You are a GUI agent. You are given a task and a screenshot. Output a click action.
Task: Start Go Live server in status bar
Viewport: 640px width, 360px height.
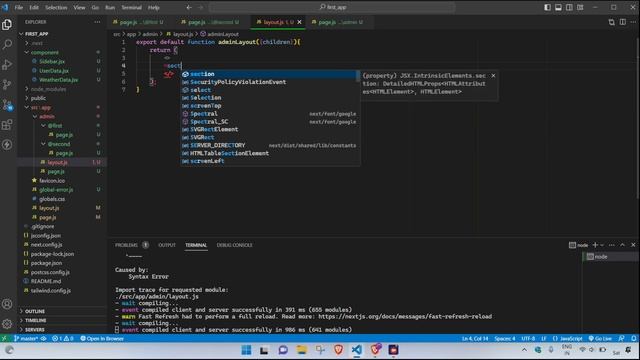[600, 338]
